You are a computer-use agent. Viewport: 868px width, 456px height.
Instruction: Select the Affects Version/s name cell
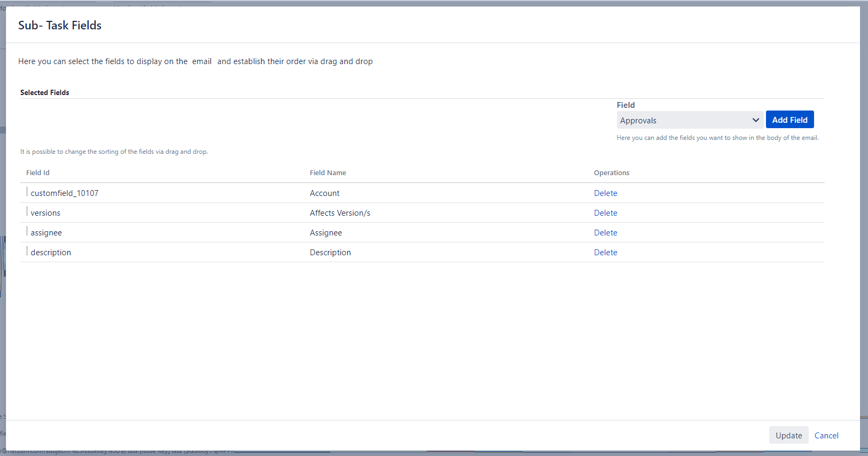340,213
